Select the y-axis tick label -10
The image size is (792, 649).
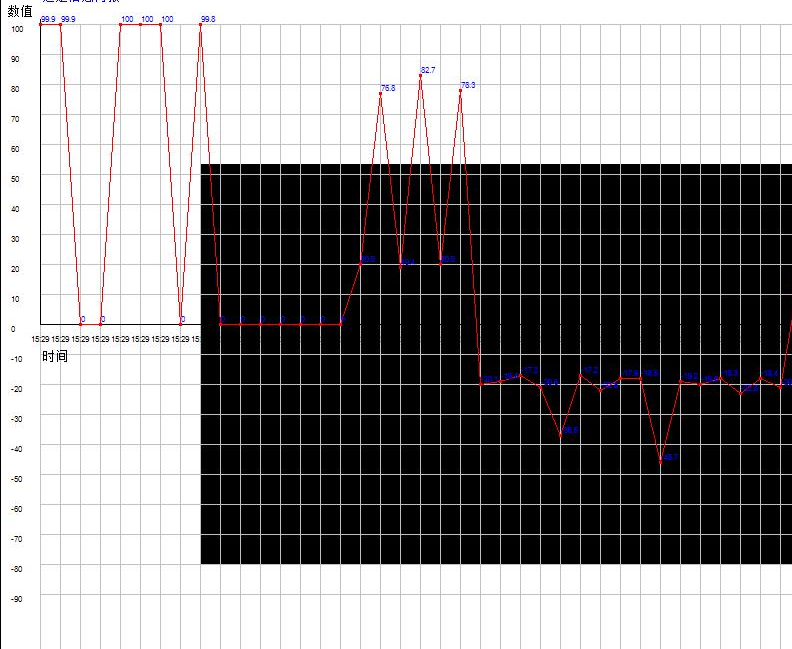pyautogui.click(x=17, y=359)
